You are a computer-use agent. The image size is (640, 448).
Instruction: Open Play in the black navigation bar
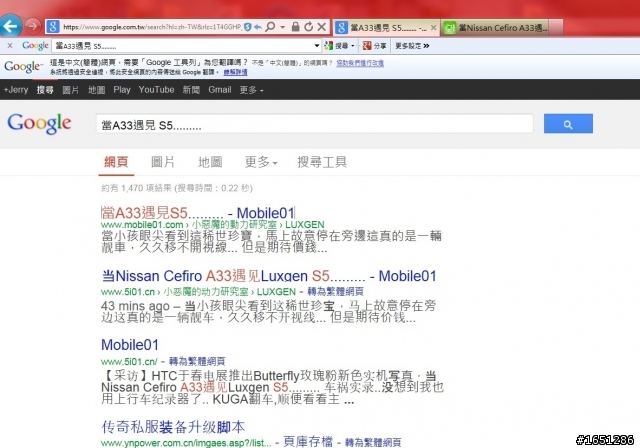(x=122, y=90)
